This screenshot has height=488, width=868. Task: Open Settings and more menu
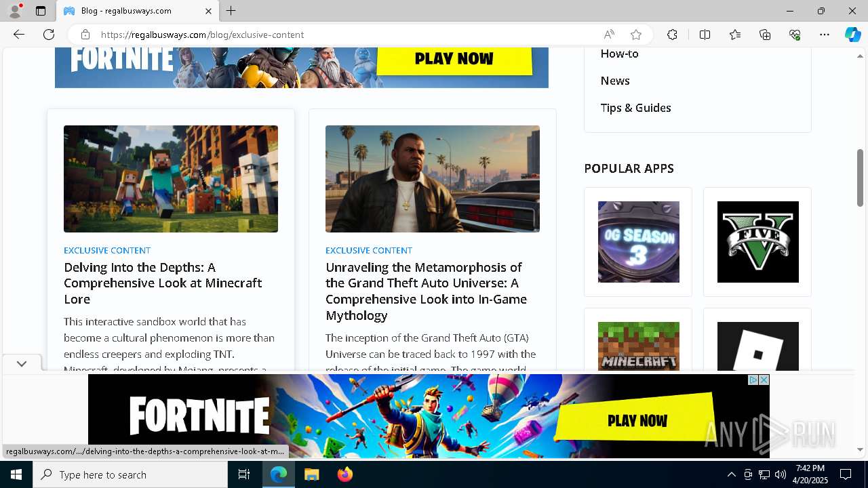click(x=825, y=35)
